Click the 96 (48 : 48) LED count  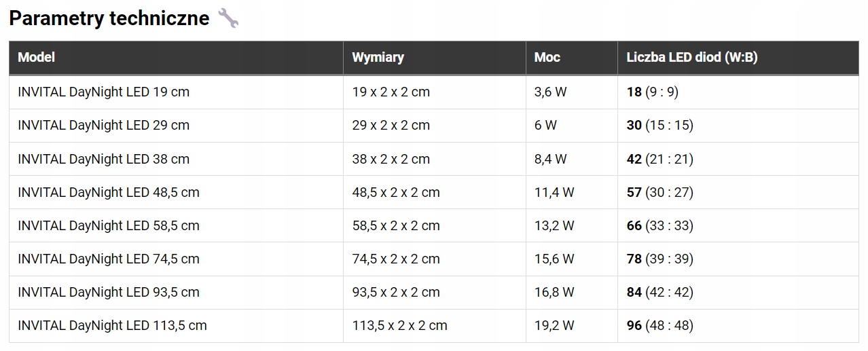tap(659, 325)
